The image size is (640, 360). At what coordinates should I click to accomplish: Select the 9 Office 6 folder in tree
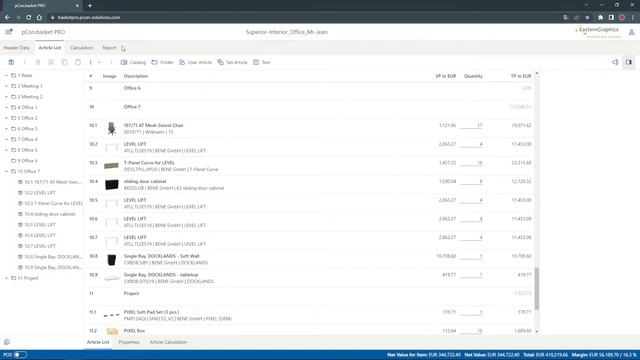(x=24, y=161)
